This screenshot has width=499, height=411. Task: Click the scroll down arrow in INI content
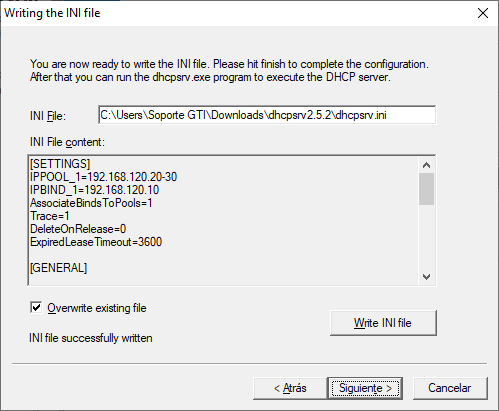(426, 277)
